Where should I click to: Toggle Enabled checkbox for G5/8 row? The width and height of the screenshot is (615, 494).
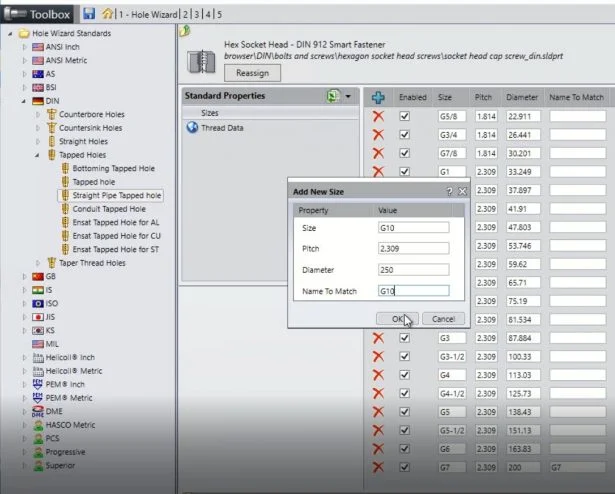(405, 117)
